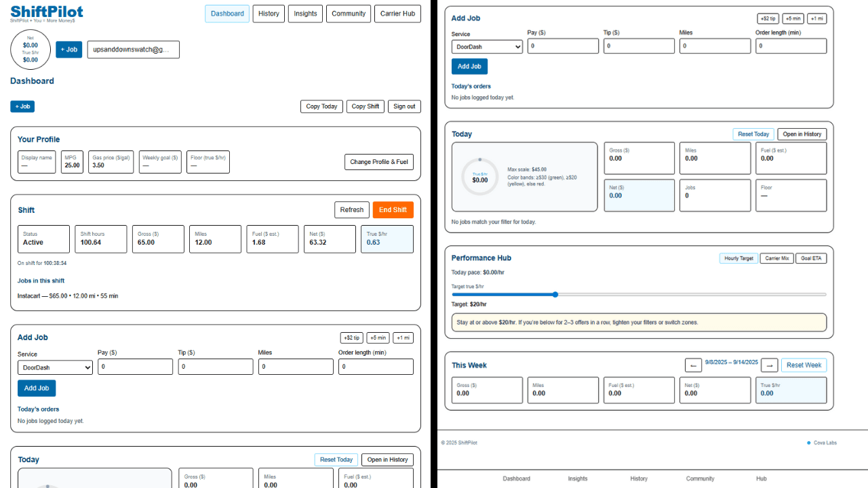868x488 pixels.
Task: Open the Insights tab in top navigation
Action: click(x=305, y=14)
